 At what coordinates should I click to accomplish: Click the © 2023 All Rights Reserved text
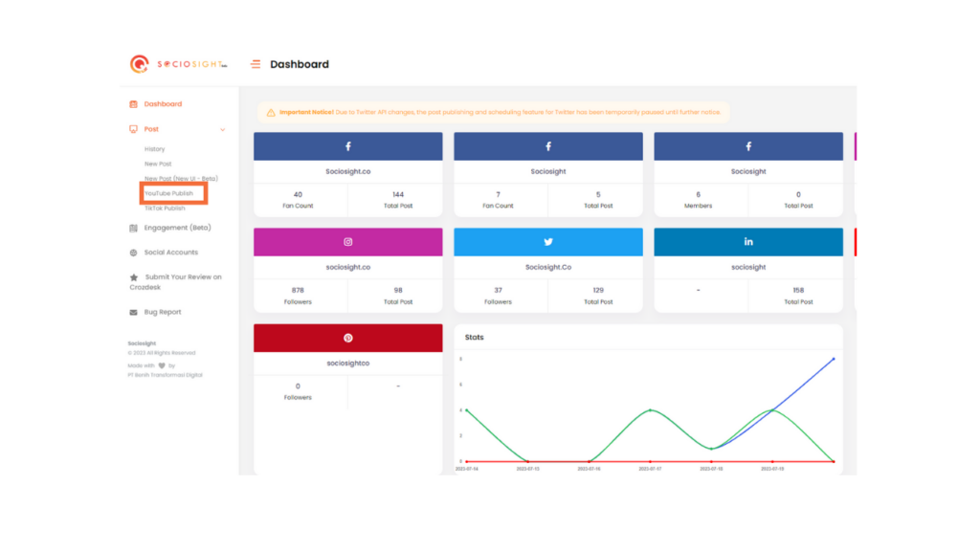pyautogui.click(x=162, y=353)
